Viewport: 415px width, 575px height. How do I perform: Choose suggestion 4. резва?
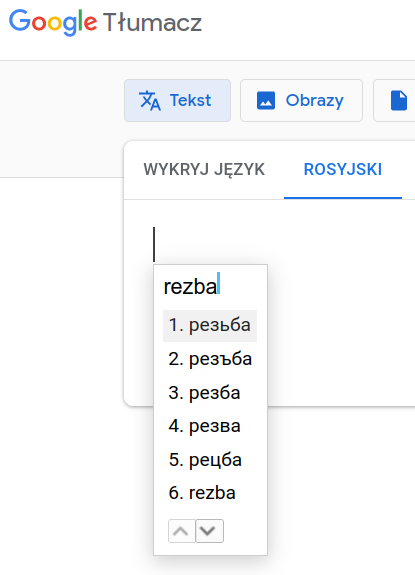click(210, 426)
